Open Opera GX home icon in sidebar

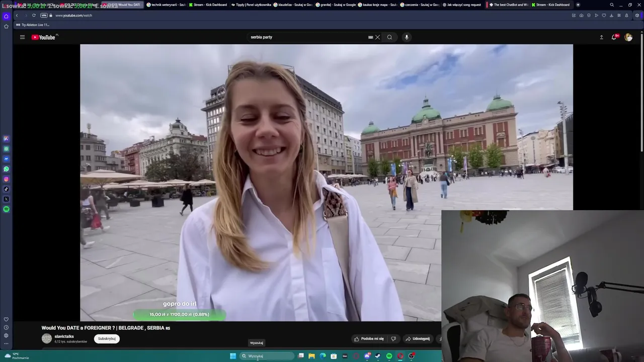(x=6, y=16)
